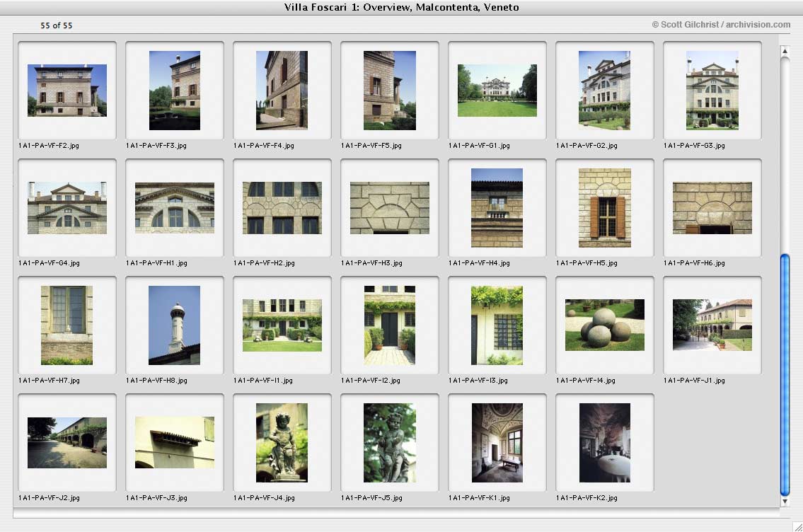Select thumbnail 1A1-PA-VF-H2.jpg
803x532 pixels.
pyautogui.click(x=282, y=208)
